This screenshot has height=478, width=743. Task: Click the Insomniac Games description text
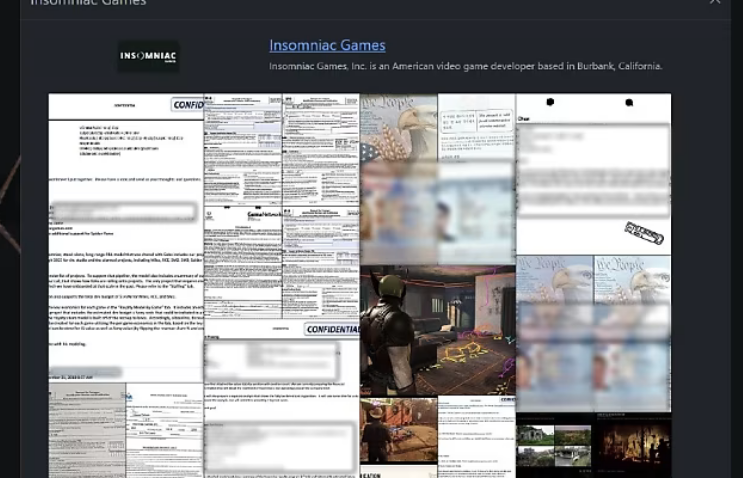465,66
